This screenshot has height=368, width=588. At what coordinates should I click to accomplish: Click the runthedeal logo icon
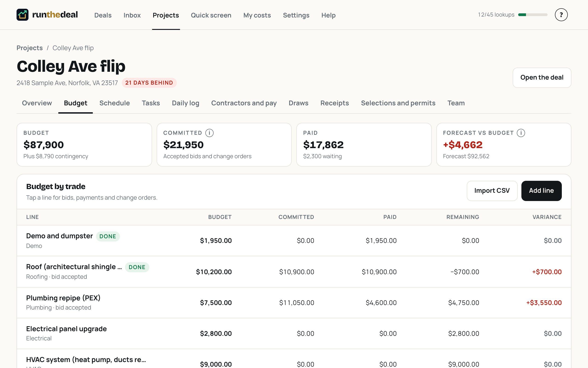(22, 15)
